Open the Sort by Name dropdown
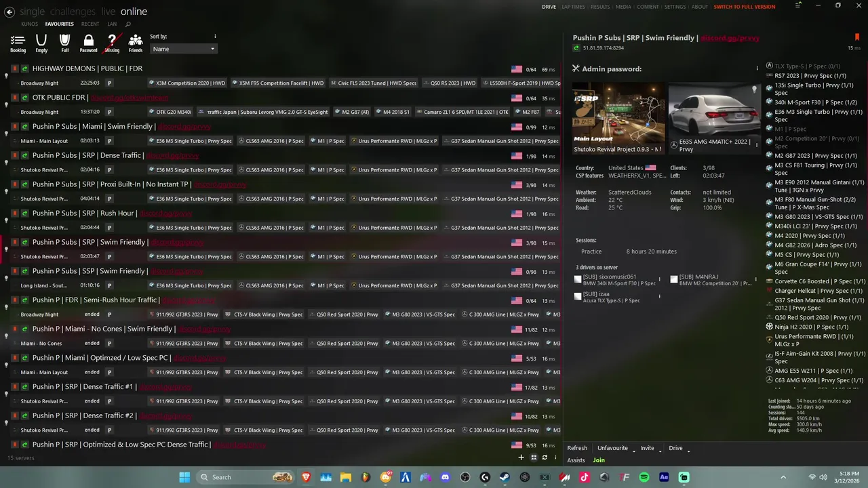Screen dimensions: 868x488 pos(183,49)
